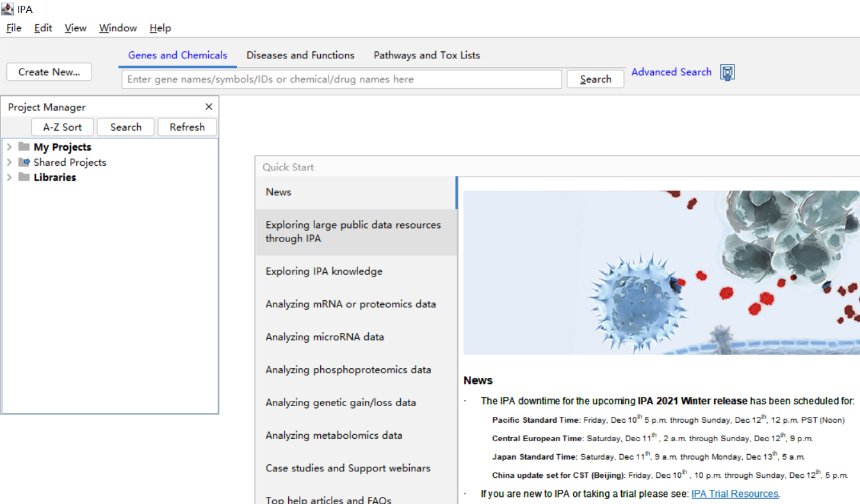Click the Create New... button
Image resolution: width=860 pixels, height=504 pixels.
pos(49,72)
